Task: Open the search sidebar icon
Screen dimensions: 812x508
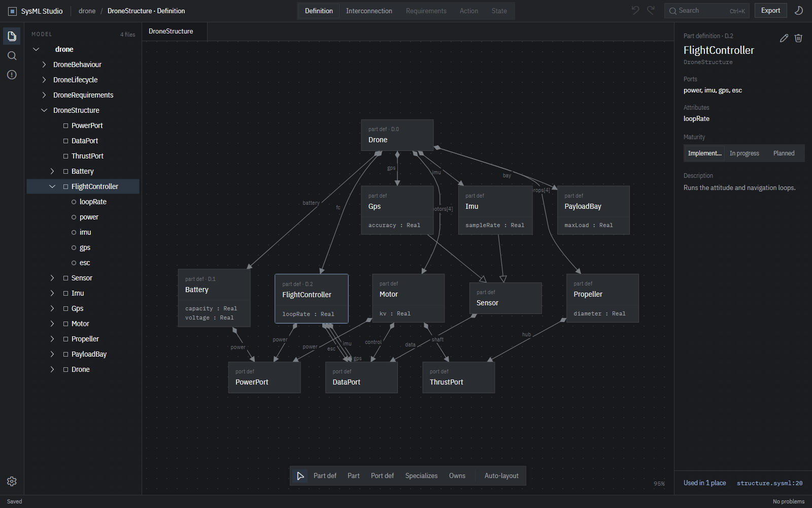Action: point(12,55)
